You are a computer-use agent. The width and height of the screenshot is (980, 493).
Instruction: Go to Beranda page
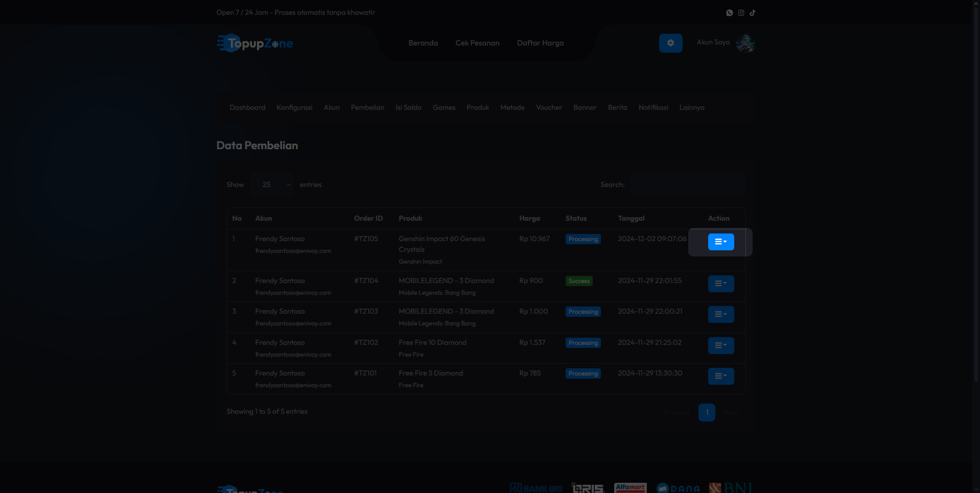pos(423,43)
